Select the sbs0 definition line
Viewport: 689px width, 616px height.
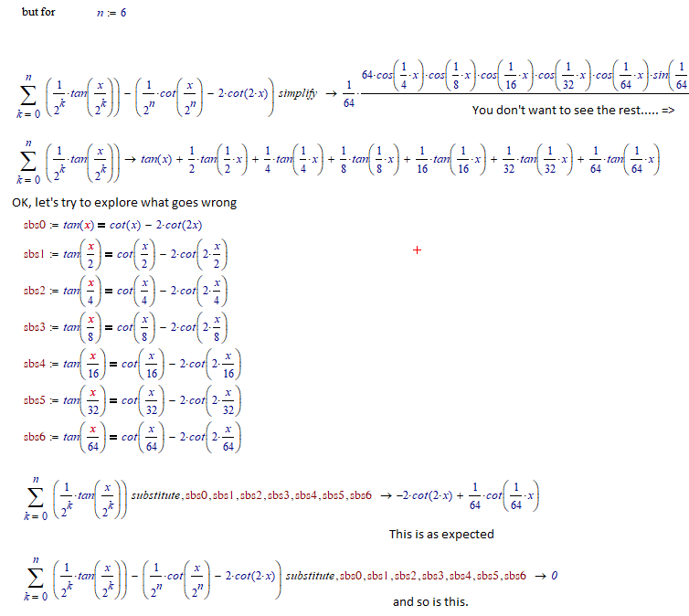click(112, 225)
